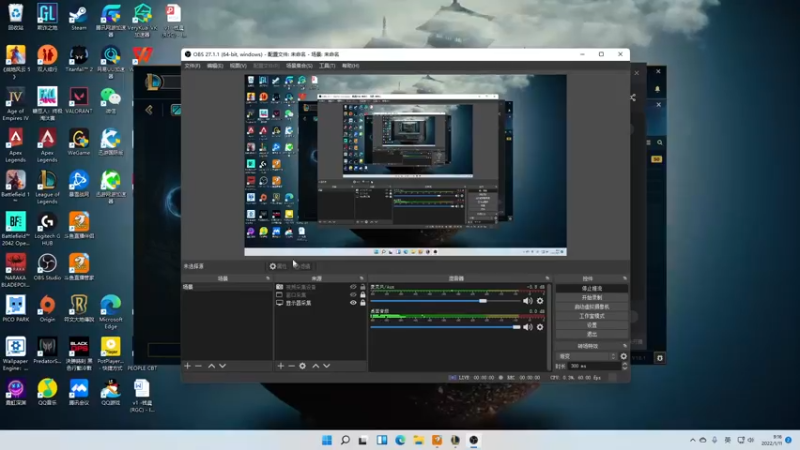Toggle visibility of Video Capture Device source
The width and height of the screenshot is (800, 450).
pyautogui.click(x=353, y=287)
